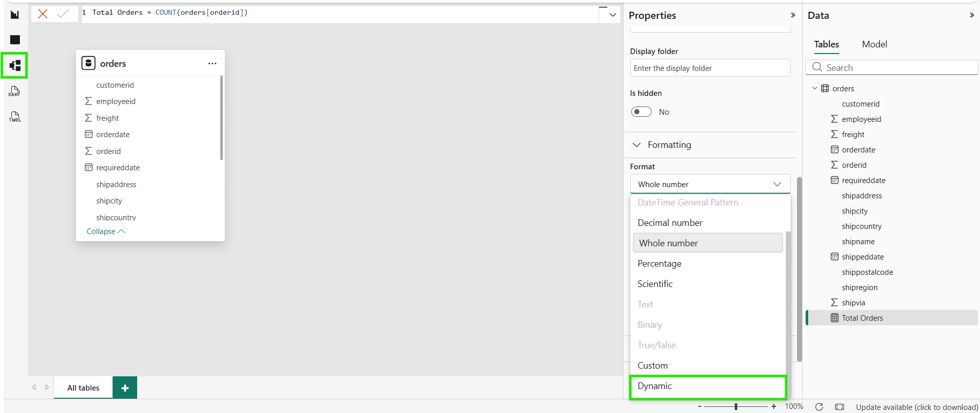Zoom in with plus button
This screenshot has height=413, width=980.
[x=773, y=406]
